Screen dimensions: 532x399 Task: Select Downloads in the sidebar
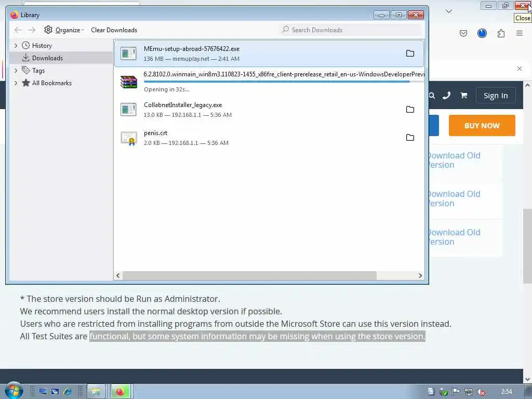(47, 58)
